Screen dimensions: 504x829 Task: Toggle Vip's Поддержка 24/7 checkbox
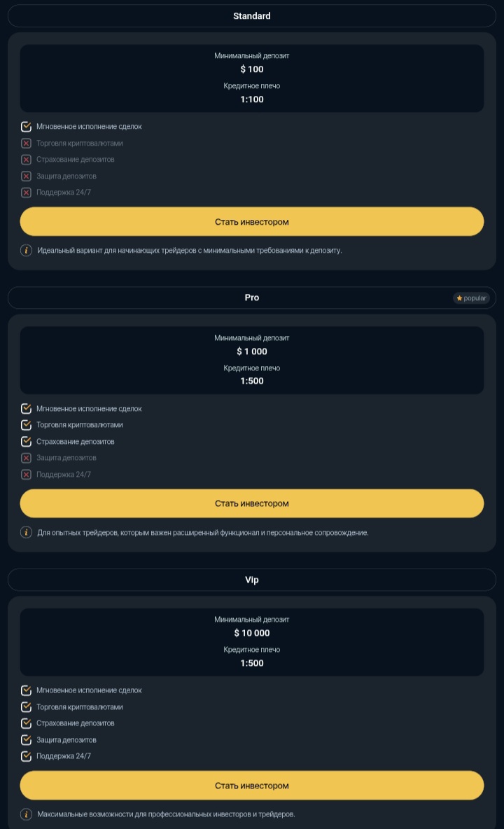point(27,756)
